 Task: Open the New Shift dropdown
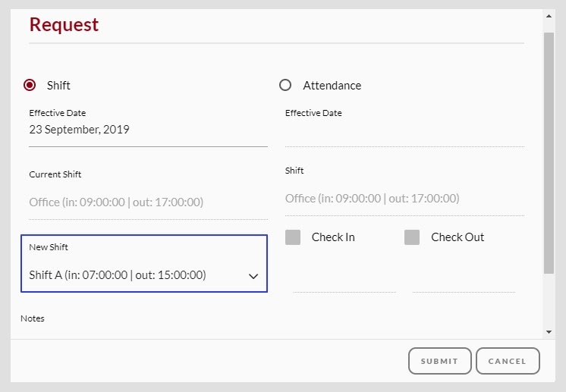point(137,275)
